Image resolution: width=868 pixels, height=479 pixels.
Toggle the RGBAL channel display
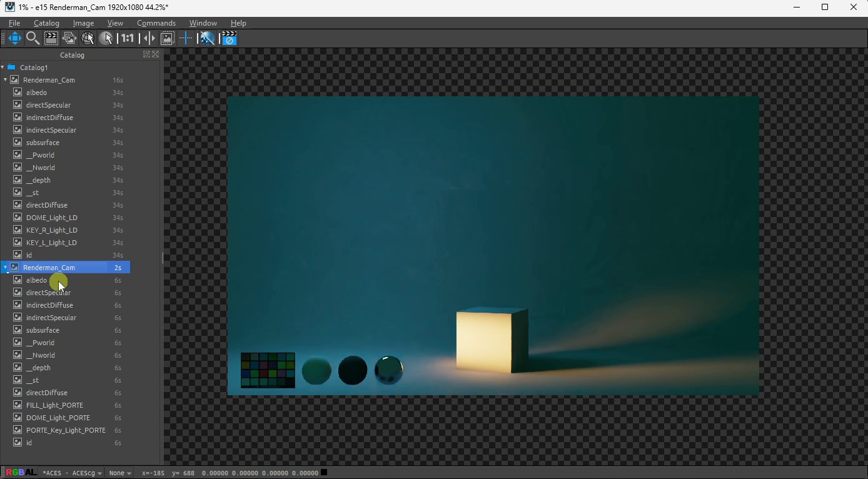pyautogui.click(x=21, y=473)
